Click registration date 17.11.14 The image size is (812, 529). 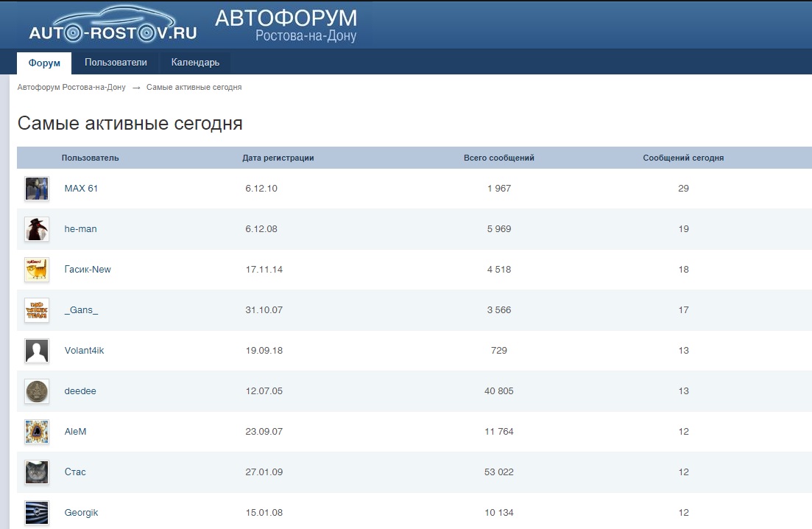pyautogui.click(x=264, y=270)
